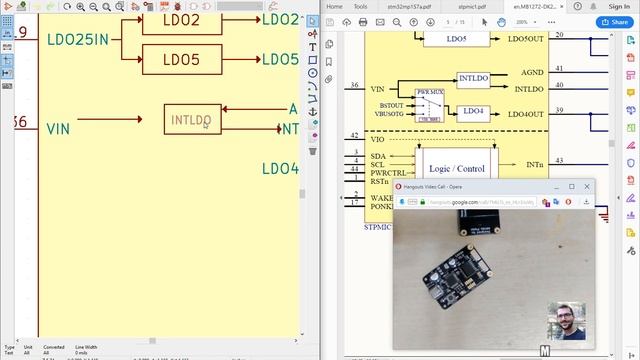
Task: Open Acrobat help question mark
Action: [x=578, y=7]
